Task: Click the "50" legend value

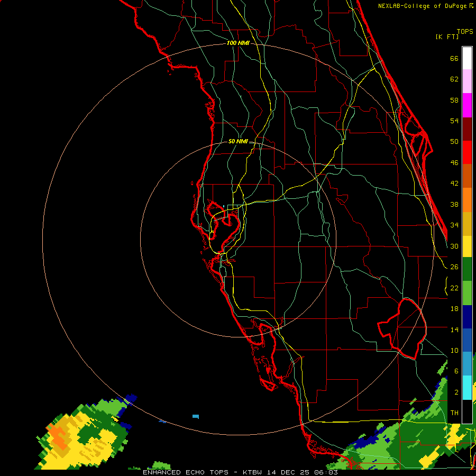Action: click(x=454, y=142)
